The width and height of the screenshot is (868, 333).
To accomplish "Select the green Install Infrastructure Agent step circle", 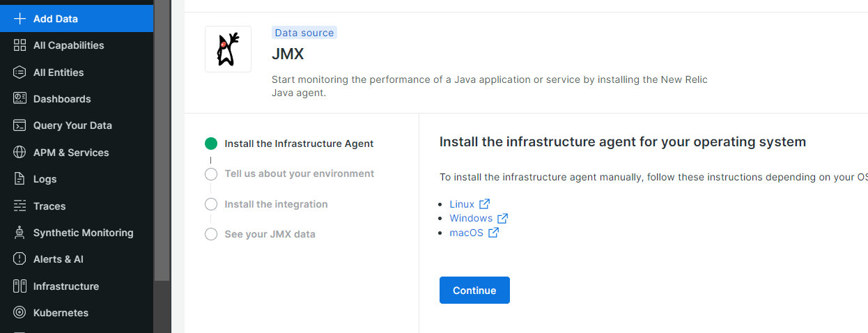I will coord(211,144).
